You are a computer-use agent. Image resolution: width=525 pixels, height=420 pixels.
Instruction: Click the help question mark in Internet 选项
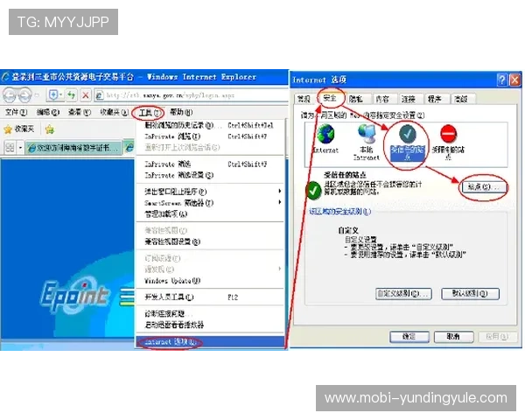click(x=501, y=80)
